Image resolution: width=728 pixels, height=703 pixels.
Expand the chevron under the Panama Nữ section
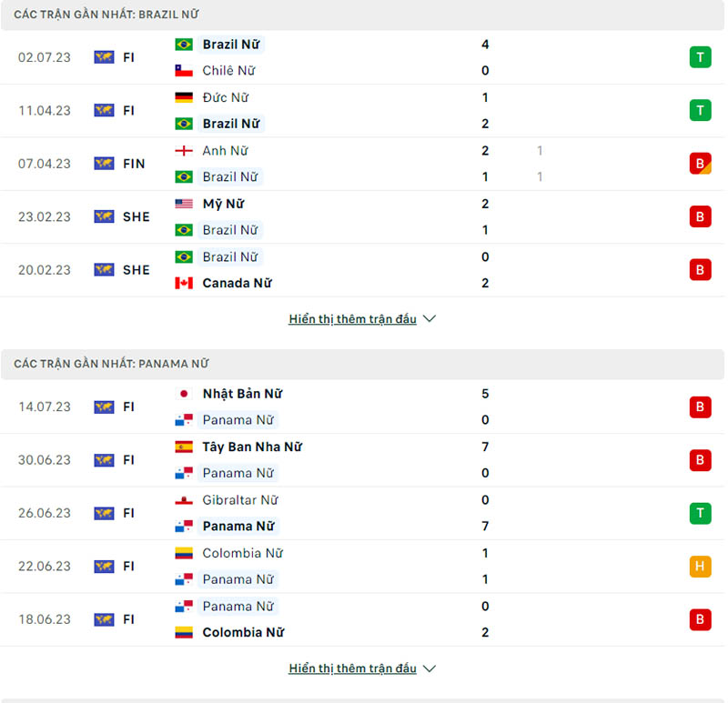[429, 668]
